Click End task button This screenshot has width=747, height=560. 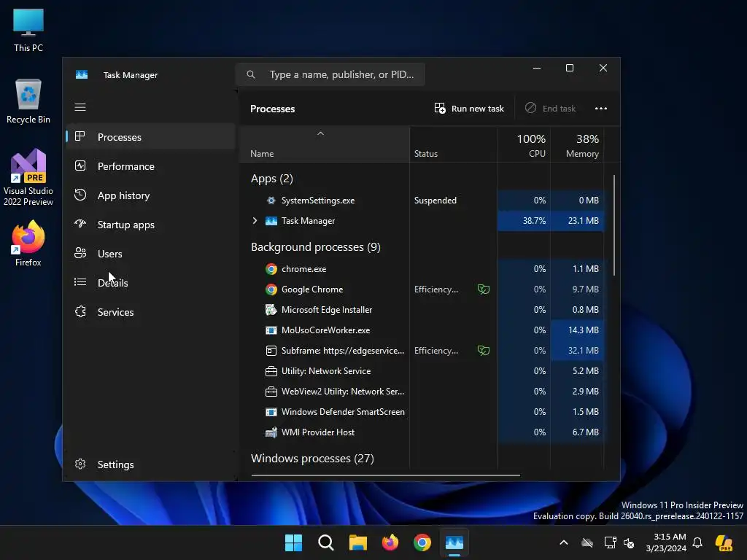click(x=550, y=109)
